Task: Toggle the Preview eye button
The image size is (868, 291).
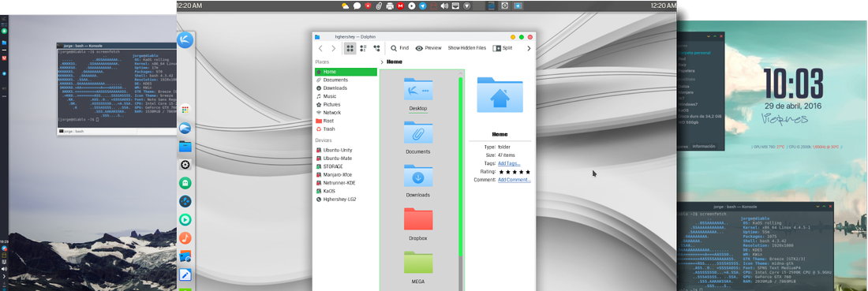Action: (x=428, y=48)
